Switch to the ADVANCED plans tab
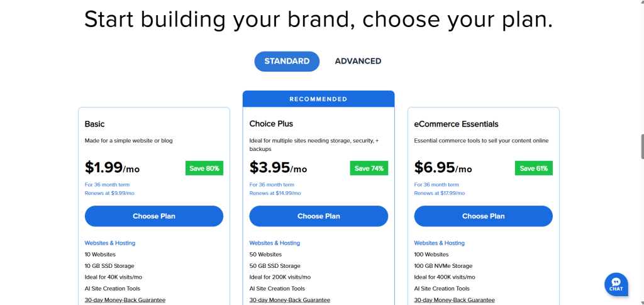Viewport: 644px width, 305px height. pyautogui.click(x=358, y=61)
